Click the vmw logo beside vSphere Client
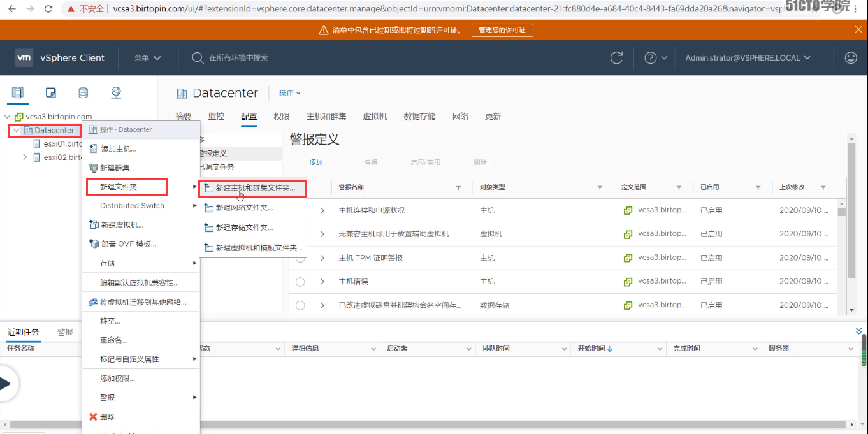The height and width of the screenshot is (434, 868). [24, 57]
